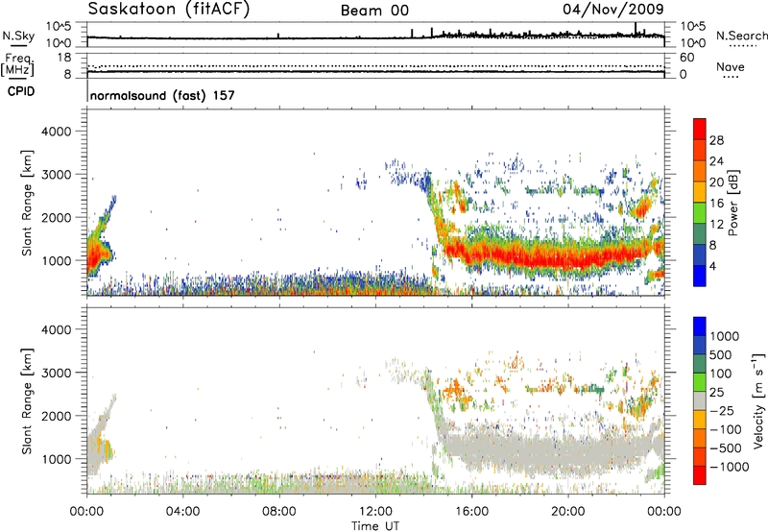Image resolution: width=768 pixels, height=532 pixels.
Task: Click the 08:00 time tick label
Action: point(279,512)
